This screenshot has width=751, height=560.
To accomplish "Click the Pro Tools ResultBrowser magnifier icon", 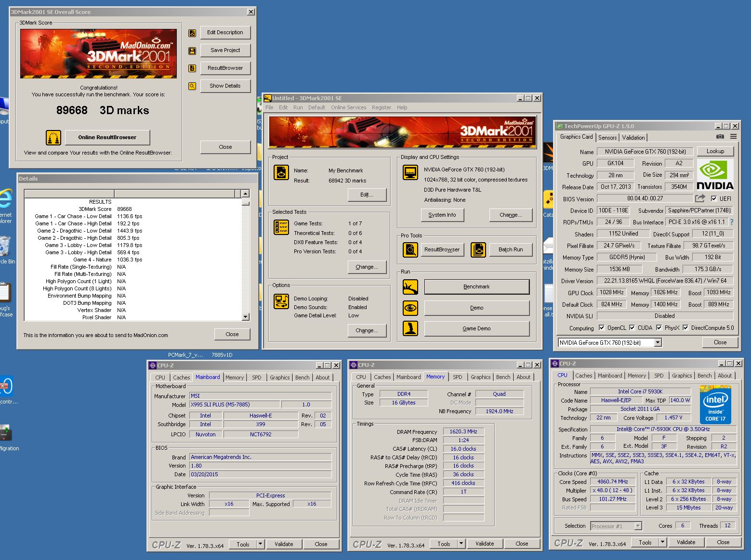I will tap(410, 249).
